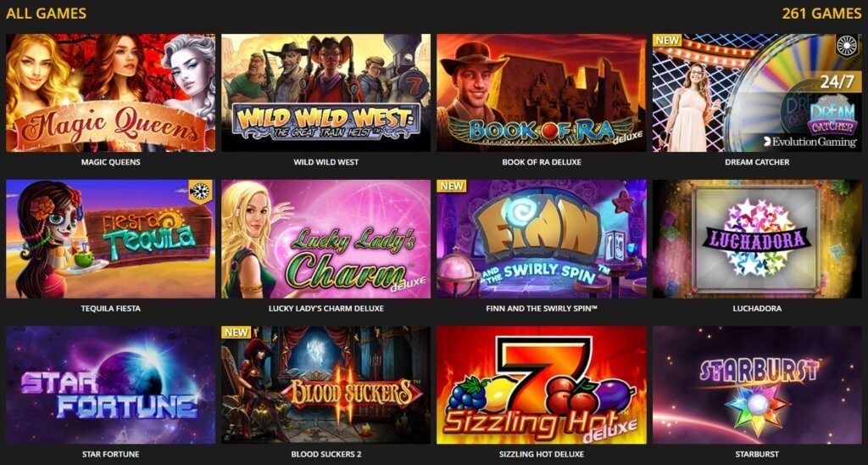Click the Evolution Gaming logo on Dream Catcher

810,142
